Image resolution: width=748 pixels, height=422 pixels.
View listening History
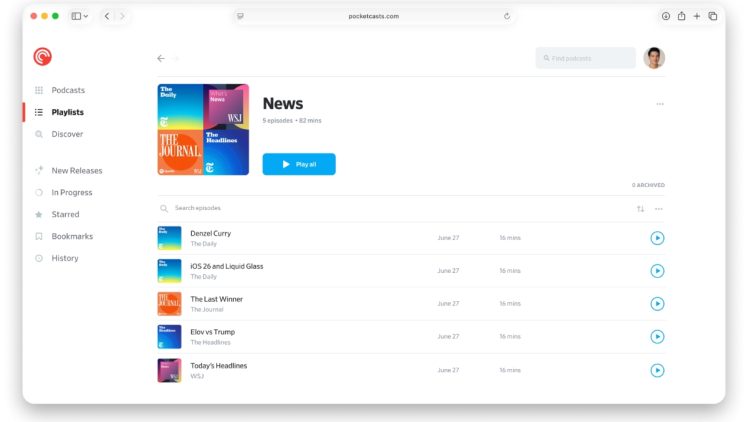[65, 258]
